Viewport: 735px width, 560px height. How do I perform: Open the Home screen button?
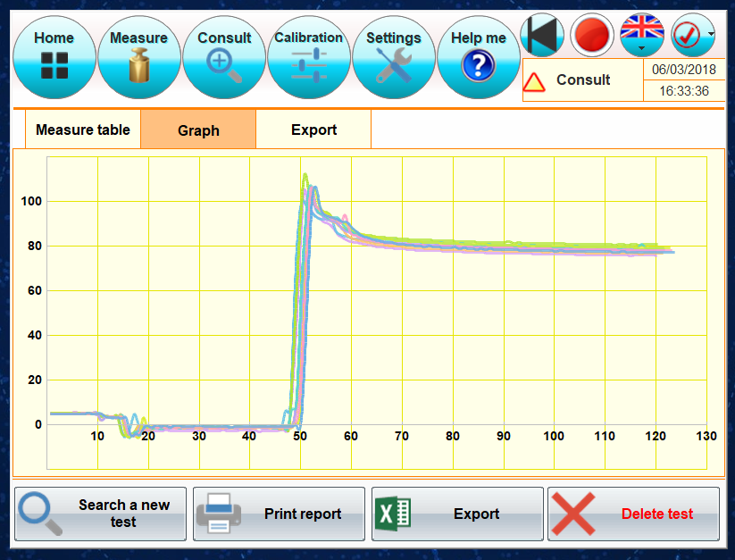54,57
